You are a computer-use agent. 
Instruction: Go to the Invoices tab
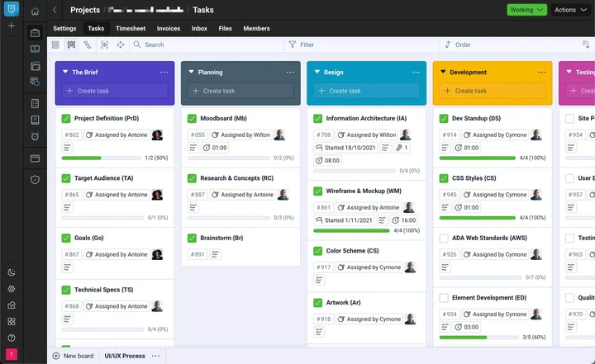coord(169,28)
